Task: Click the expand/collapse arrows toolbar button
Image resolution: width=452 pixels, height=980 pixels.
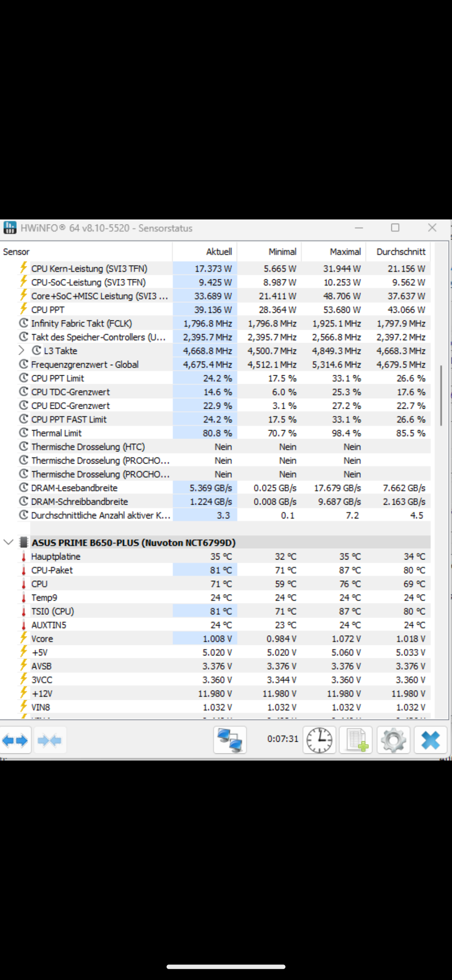Action: 15,740
